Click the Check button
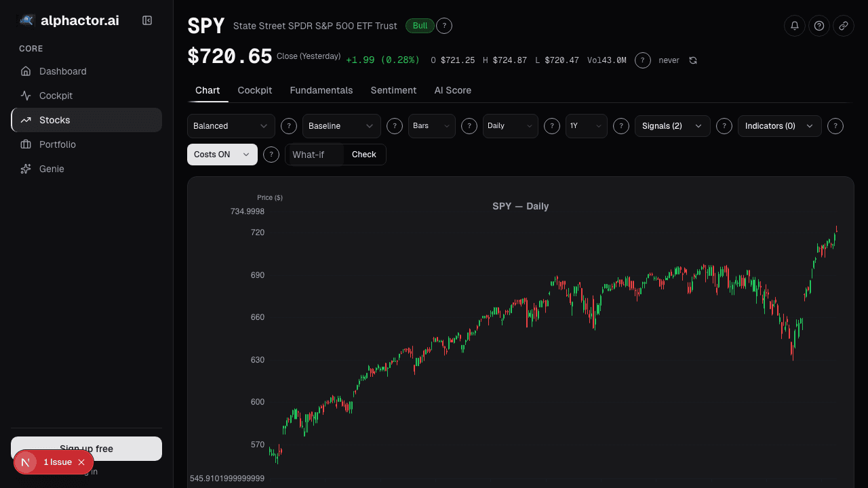 (364, 155)
